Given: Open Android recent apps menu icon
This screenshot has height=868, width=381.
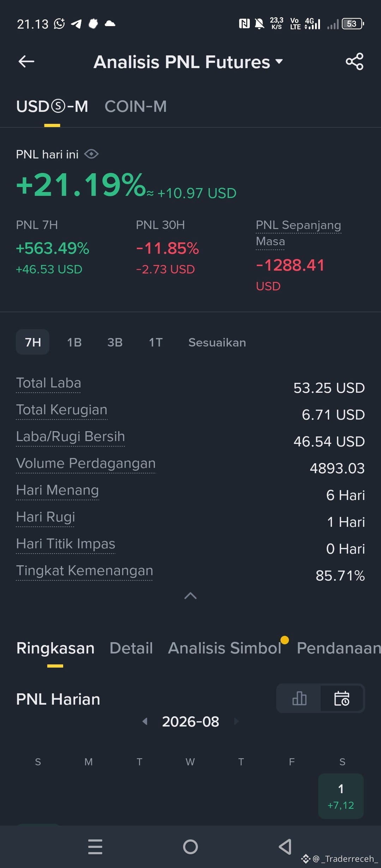Looking at the screenshot, I should click(95, 847).
